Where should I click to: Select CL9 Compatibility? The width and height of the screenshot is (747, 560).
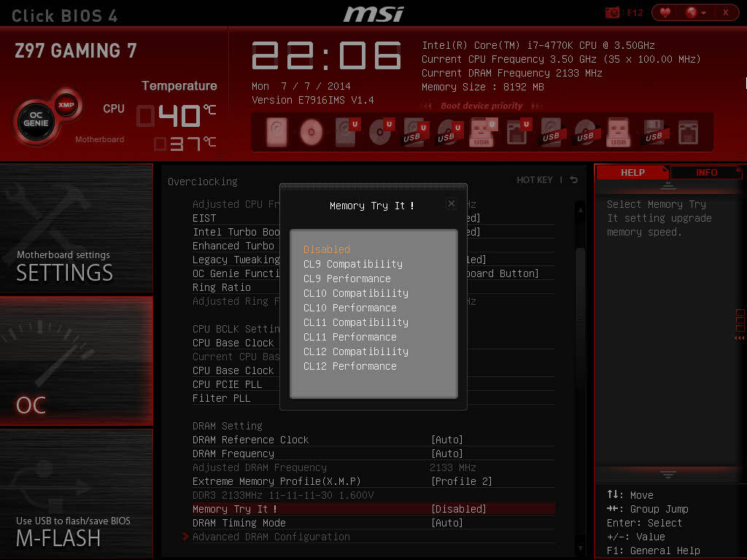(x=353, y=264)
